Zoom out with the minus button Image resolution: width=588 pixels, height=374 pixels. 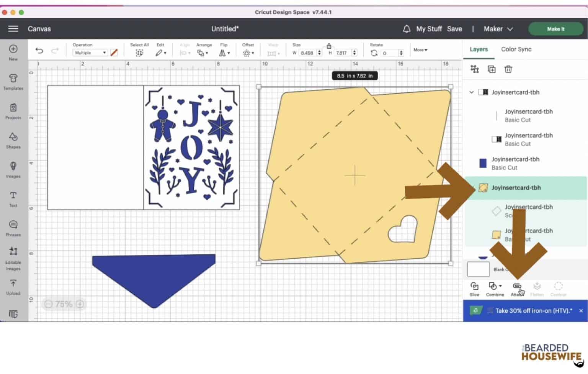(48, 304)
